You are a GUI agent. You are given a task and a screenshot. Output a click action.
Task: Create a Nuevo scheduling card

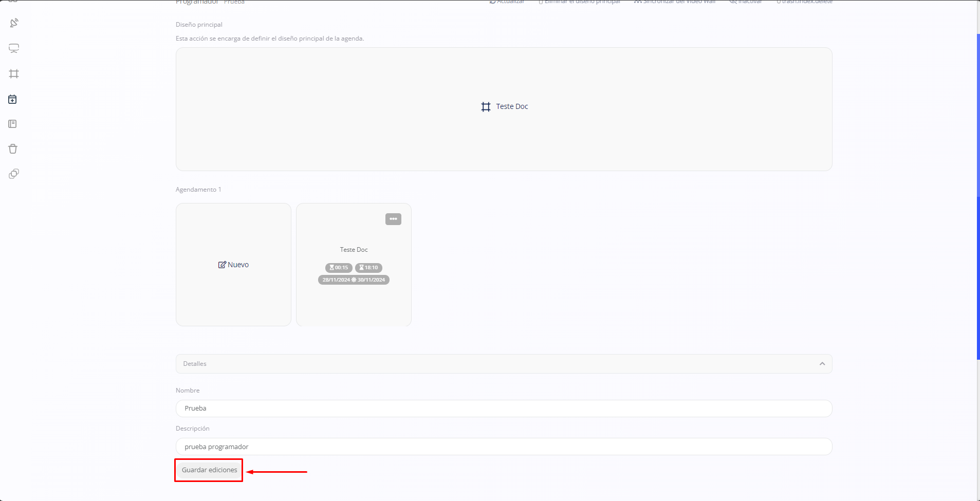(233, 265)
